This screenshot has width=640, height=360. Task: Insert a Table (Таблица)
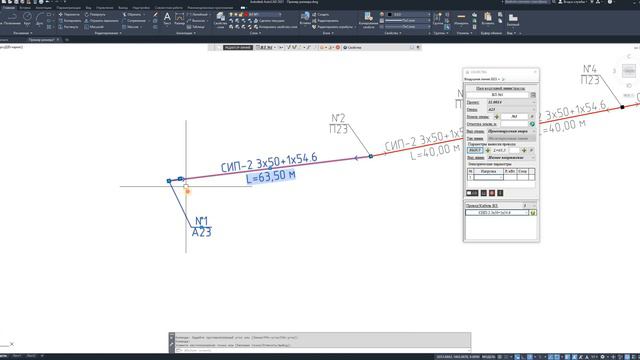pos(196,27)
